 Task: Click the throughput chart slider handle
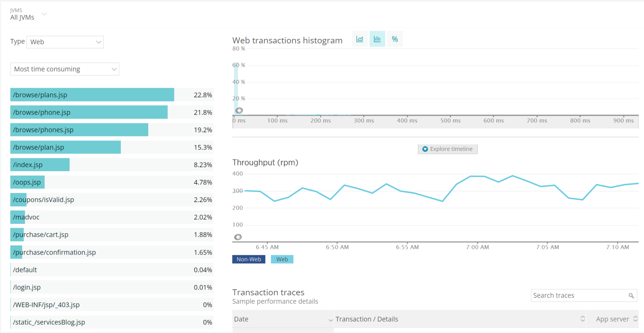point(238,237)
